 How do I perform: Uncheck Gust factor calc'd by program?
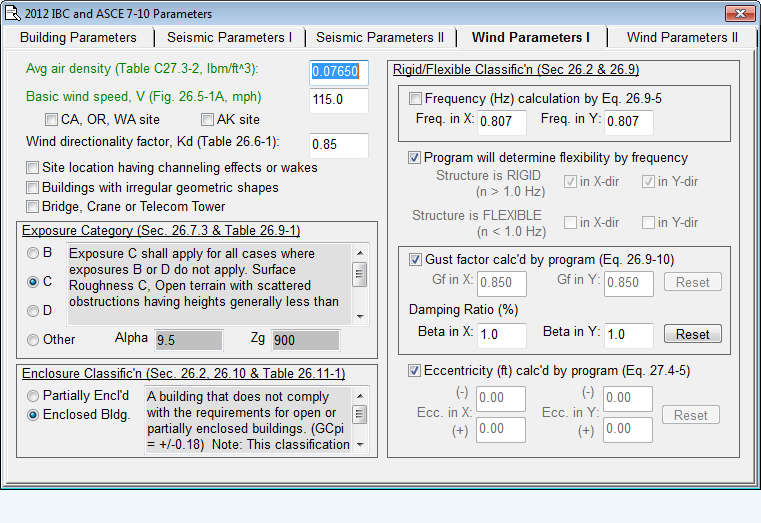point(415,260)
